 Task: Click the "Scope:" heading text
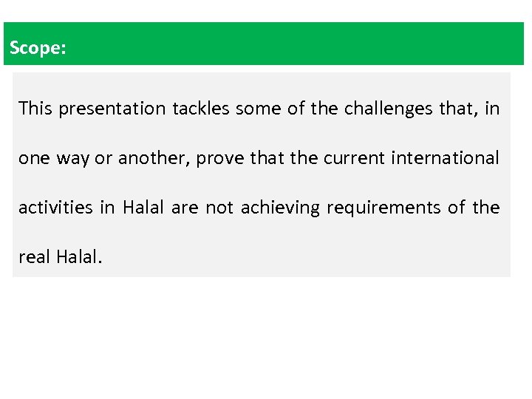coord(38,49)
